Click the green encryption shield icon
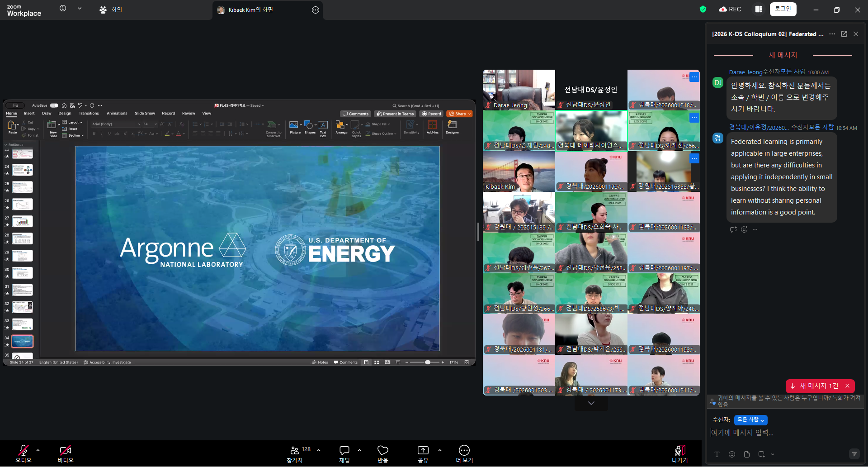Screen dimensions: 868x467 pos(703,9)
